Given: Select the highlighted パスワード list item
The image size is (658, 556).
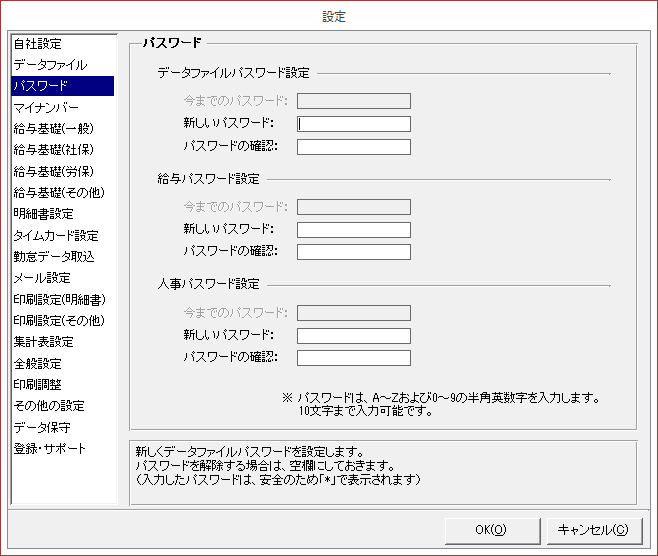Looking at the screenshot, I should coord(63,86).
